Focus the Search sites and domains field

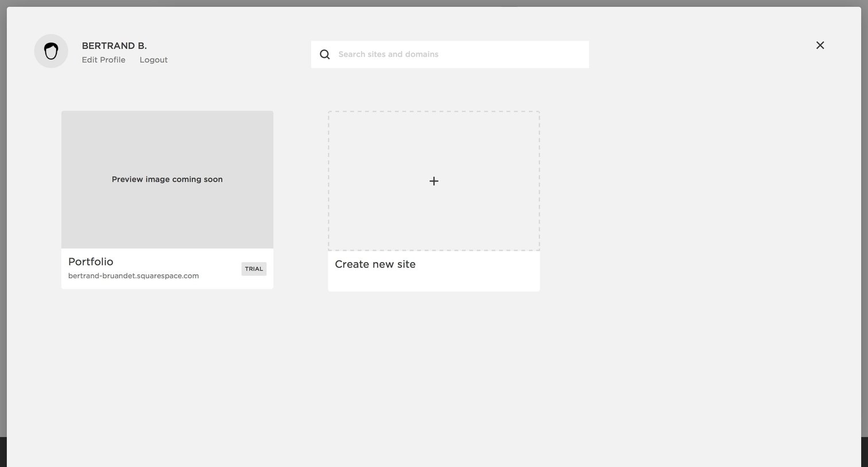point(450,55)
